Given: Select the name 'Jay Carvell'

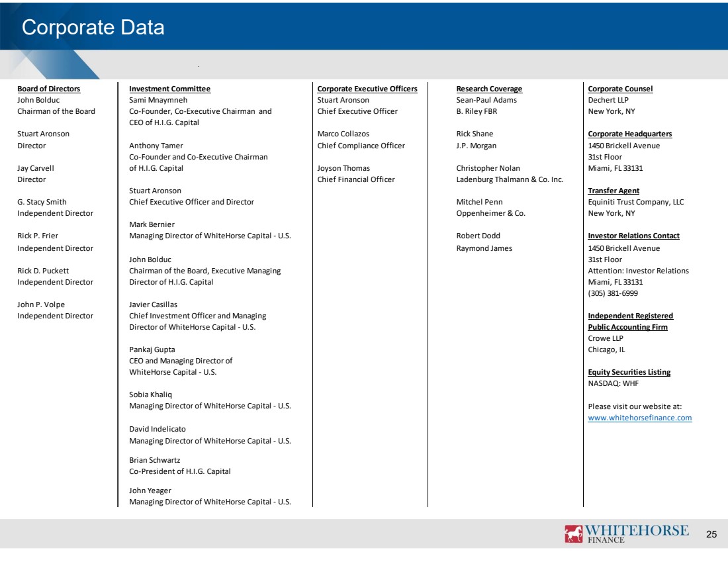Looking at the screenshot, I should click(x=36, y=168).
